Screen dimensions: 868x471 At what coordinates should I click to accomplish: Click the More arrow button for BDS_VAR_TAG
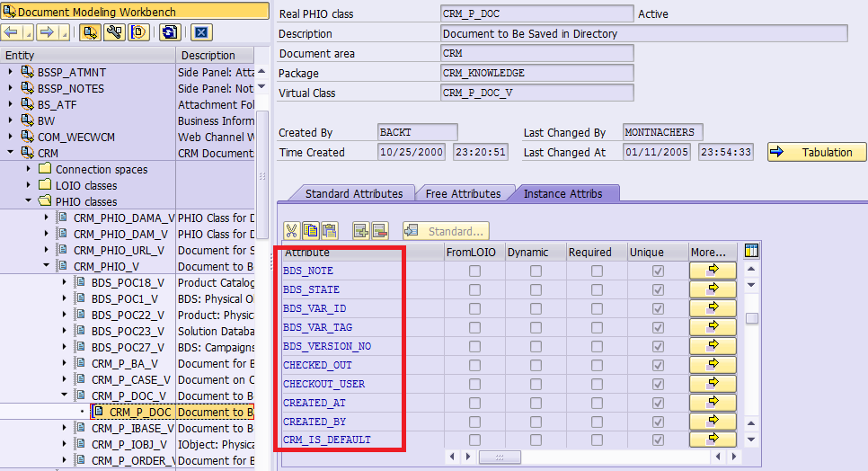(x=713, y=327)
